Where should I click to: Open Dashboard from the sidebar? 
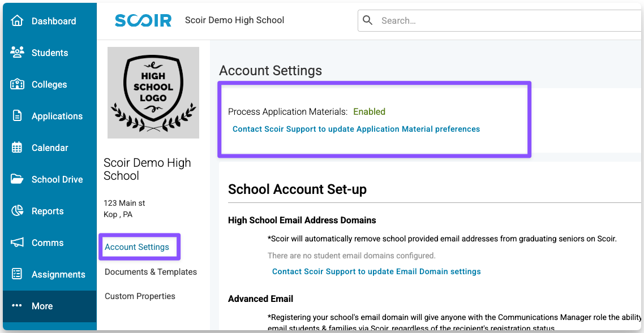tap(50, 21)
